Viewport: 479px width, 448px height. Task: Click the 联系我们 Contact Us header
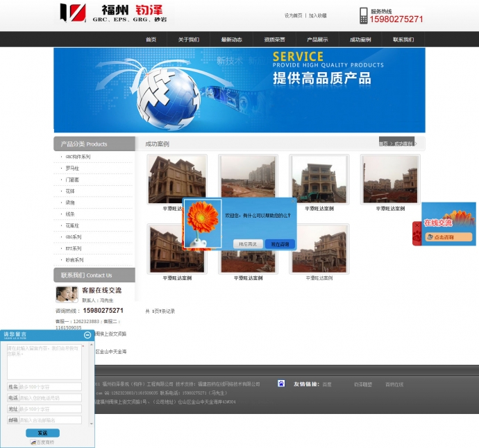coord(94,275)
